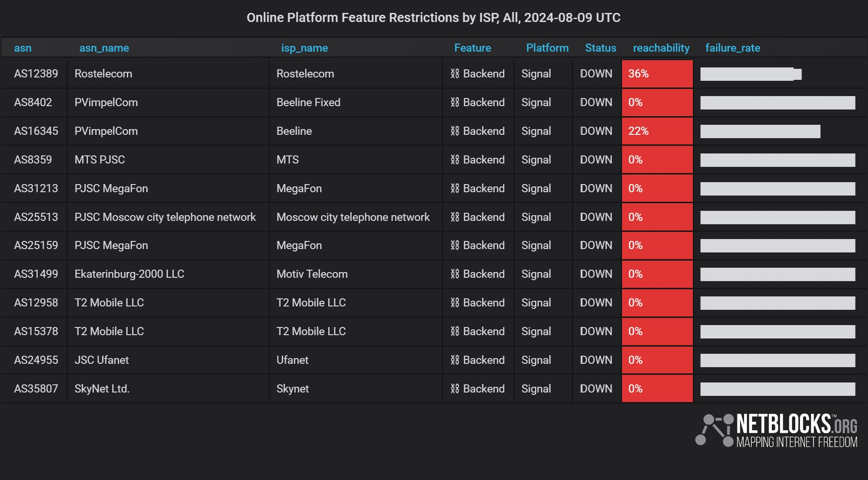Select the AS12958 cell

(34, 303)
